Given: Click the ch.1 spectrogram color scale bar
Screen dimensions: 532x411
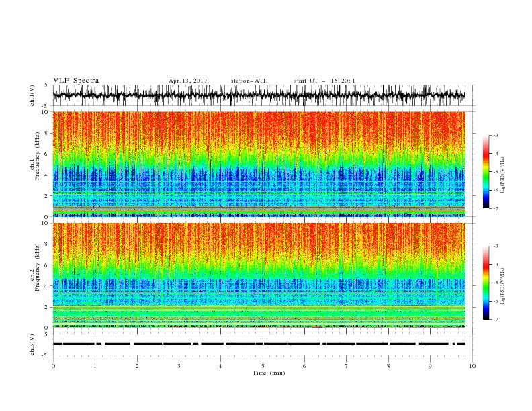Looking at the screenshot, I should 486,172.
